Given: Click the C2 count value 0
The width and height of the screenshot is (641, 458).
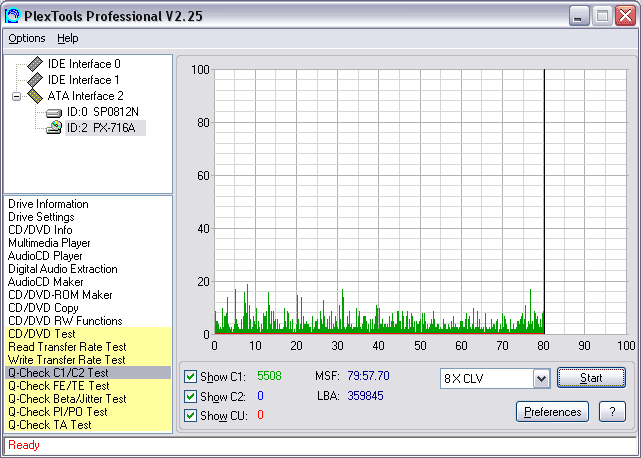Looking at the screenshot, I should click(260, 396).
